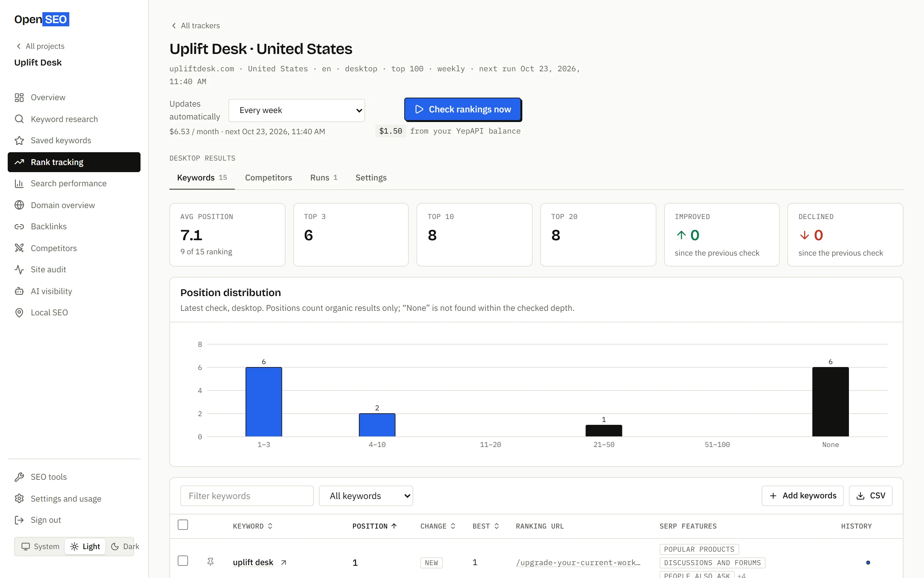Image resolution: width=924 pixels, height=578 pixels.
Task: Focus the Filter keywords input
Action: click(247, 496)
